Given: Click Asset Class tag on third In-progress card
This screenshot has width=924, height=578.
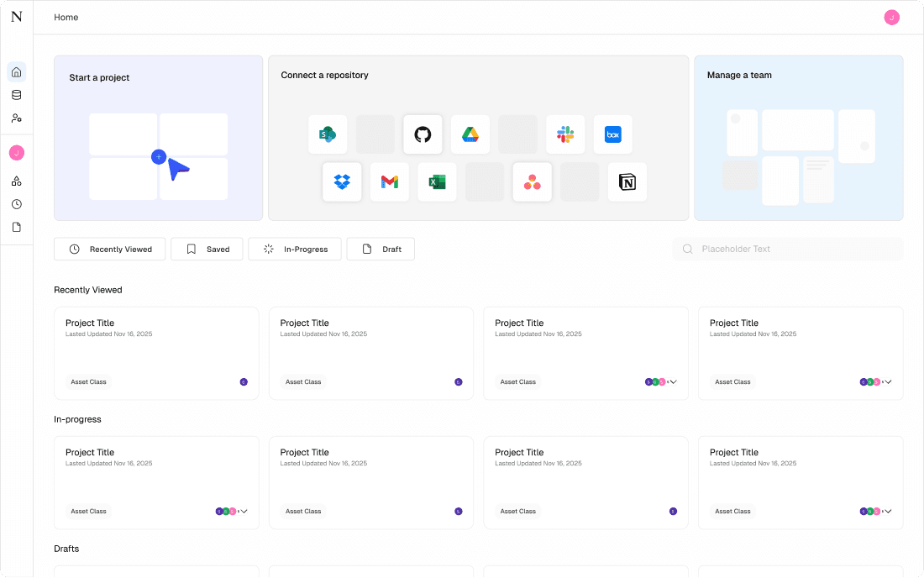Looking at the screenshot, I should click(518, 512).
